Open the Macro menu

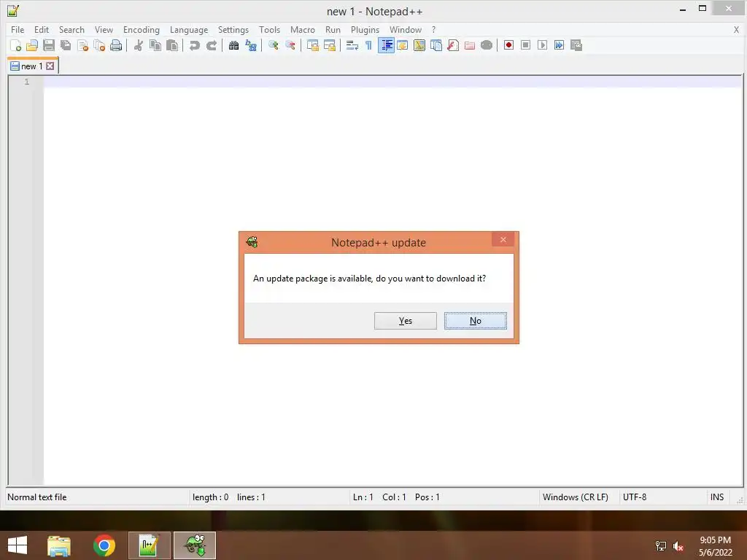pyautogui.click(x=303, y=29)
